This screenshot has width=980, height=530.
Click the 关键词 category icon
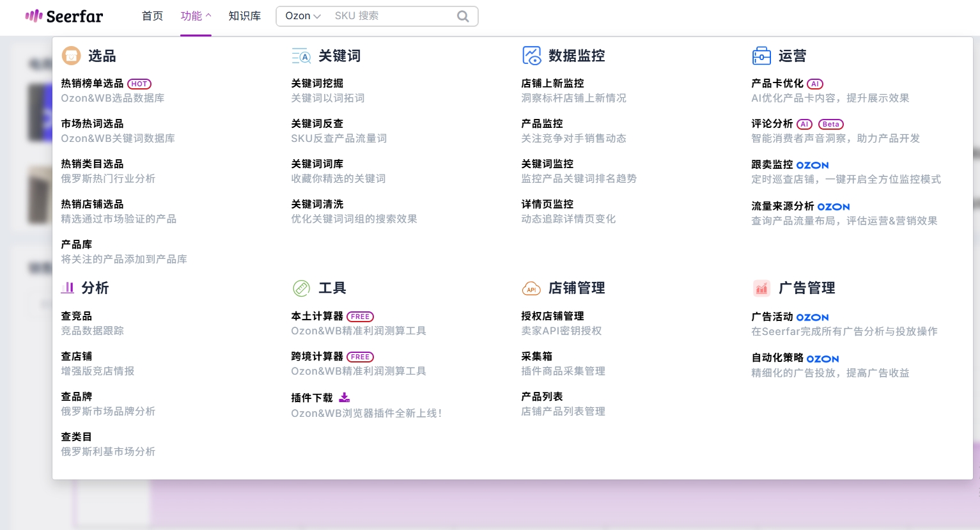[x=301, y=56]
